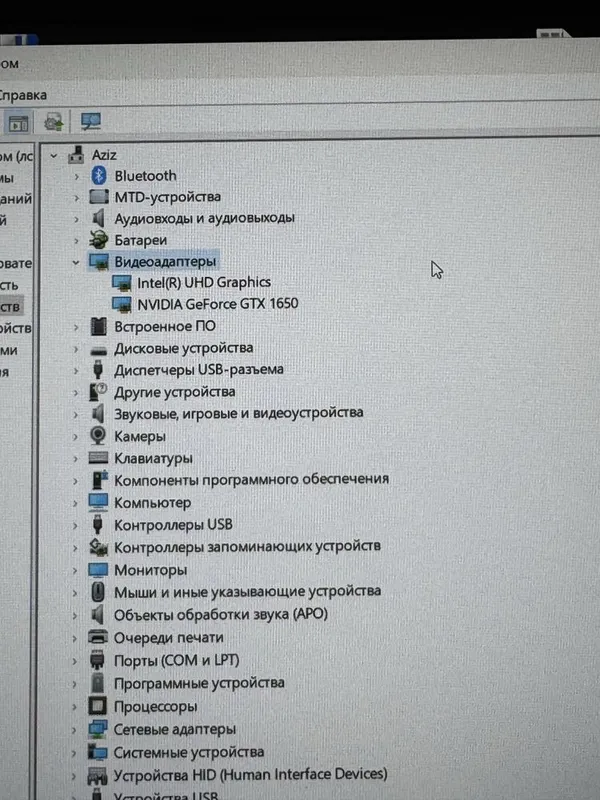600x800 pixels.
Task: Expand the Клавиатуры category
Action: click(x=76, y=459)
